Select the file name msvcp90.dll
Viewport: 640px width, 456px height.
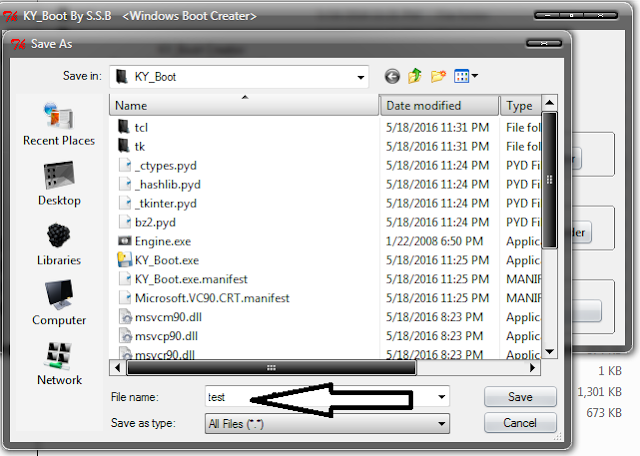(167, 336)
